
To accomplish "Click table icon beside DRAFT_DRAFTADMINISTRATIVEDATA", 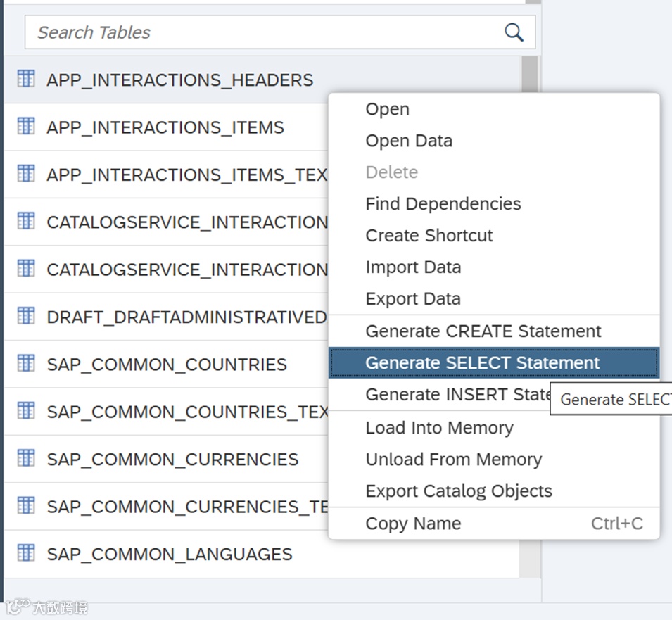I will [x=26, y=316].
